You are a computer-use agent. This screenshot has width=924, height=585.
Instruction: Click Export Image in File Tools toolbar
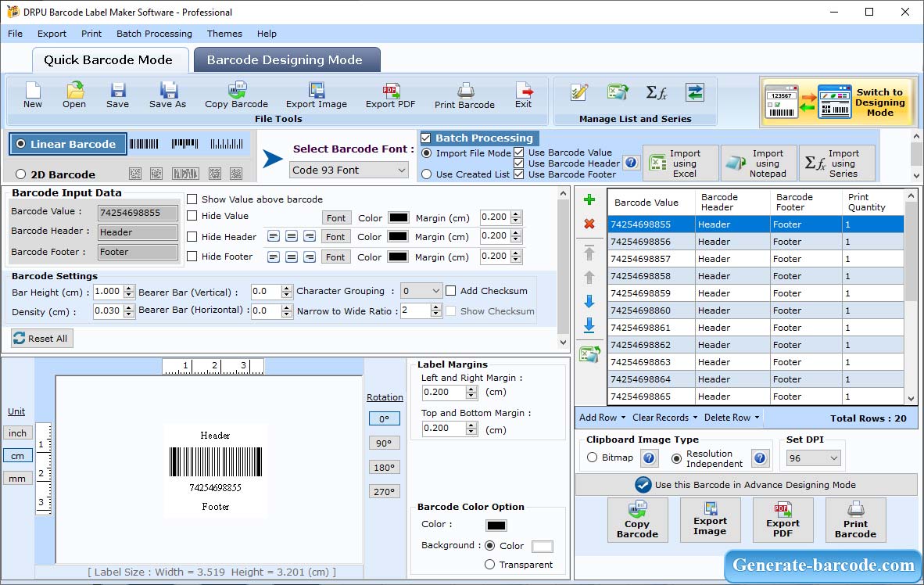[317, 95]
